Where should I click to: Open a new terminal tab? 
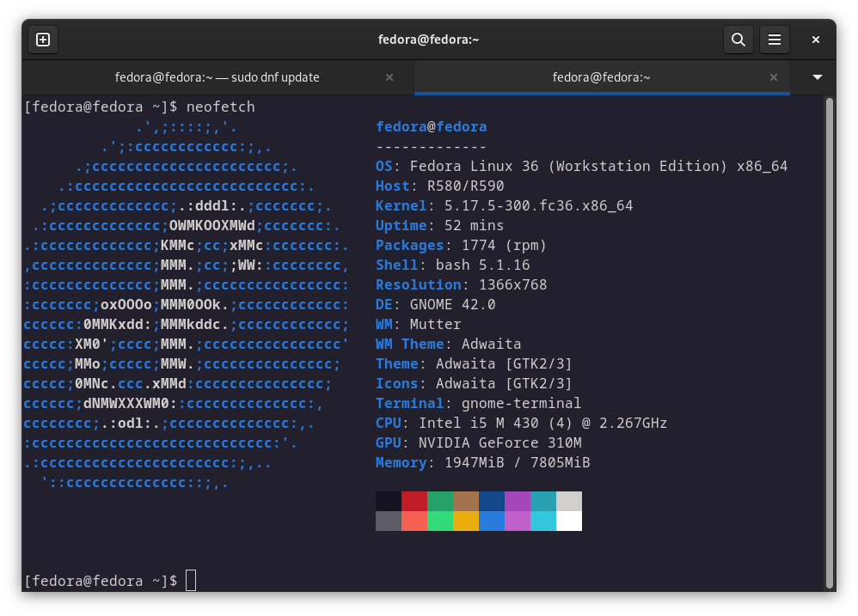pos(43,40)
